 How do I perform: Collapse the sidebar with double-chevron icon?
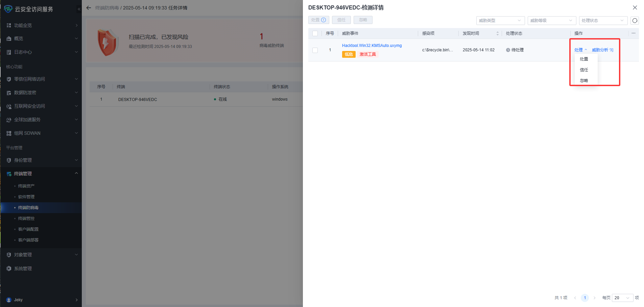tap(79, 9)
